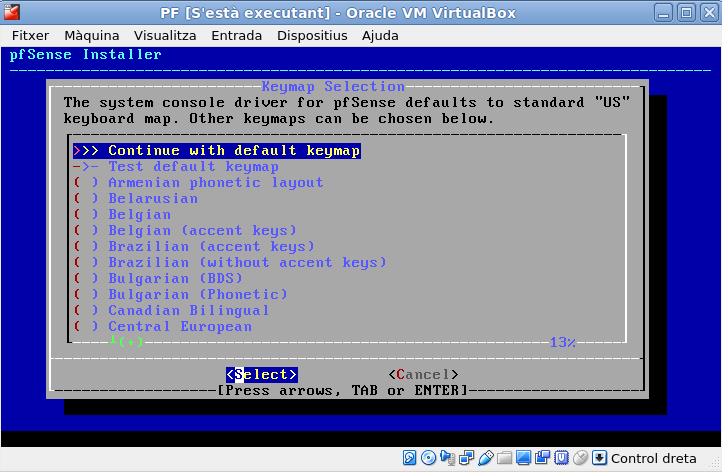Click the green (+) more-items indicator
The image size is (722, 472).
click(x=131, y=342)
